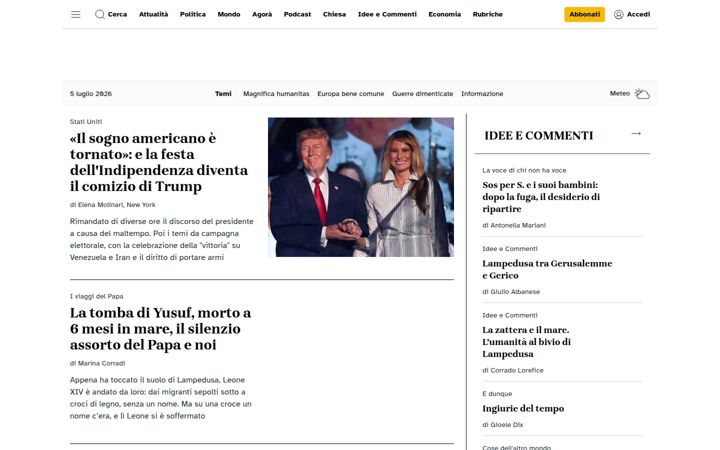Open the E dunque column tag
Image resolution: width=720 pixels, height=450 pixels.
497,394
